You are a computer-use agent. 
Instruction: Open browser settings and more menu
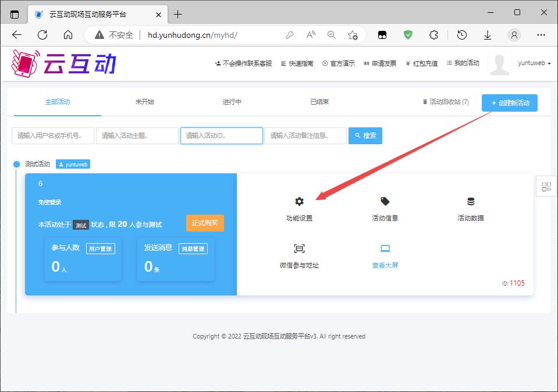(x=541, y=35)
